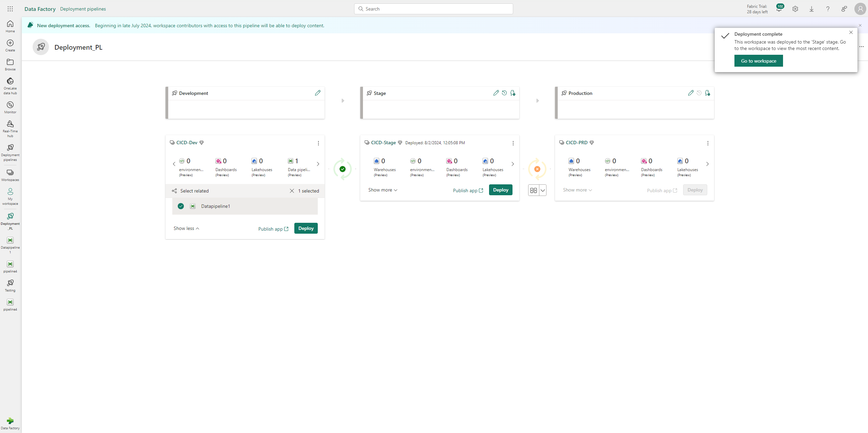Image resolution: width=868 pixels, height=433 pixels.
Task: Open Monitor in the sidebar
Action: point(10,107)
